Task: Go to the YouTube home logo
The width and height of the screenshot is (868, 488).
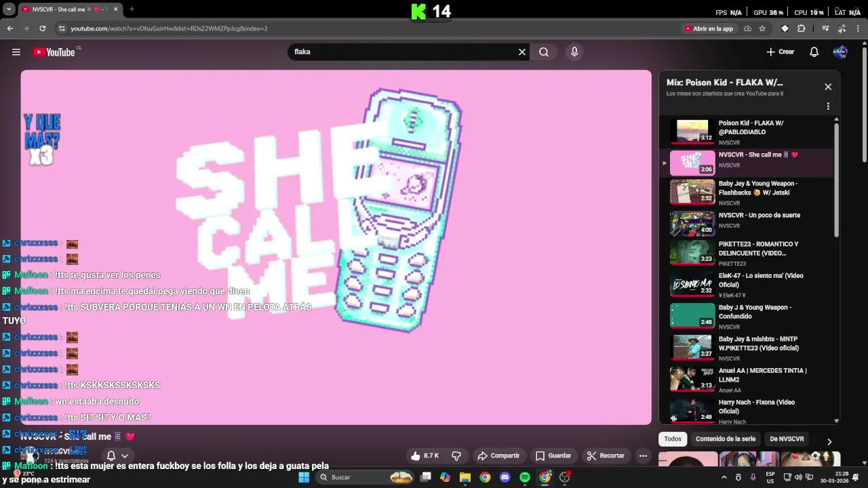Action: (x=54, y=52)
